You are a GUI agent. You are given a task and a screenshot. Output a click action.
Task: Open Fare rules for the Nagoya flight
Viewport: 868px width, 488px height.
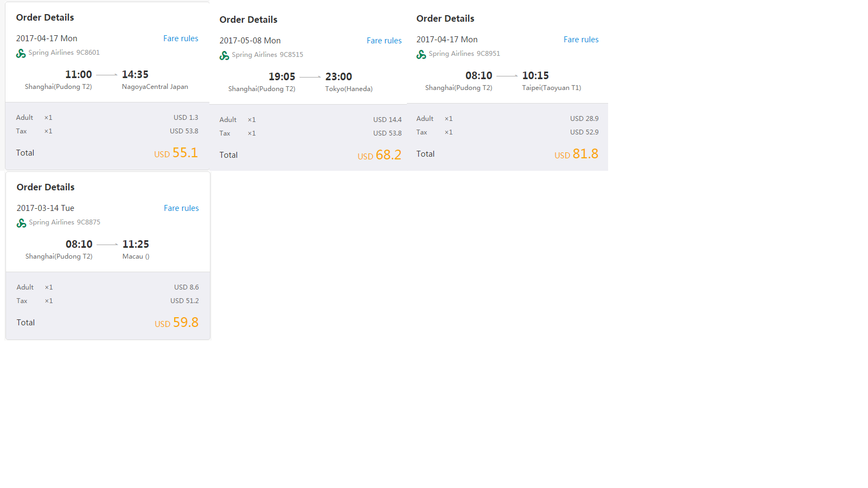point(181,38)
